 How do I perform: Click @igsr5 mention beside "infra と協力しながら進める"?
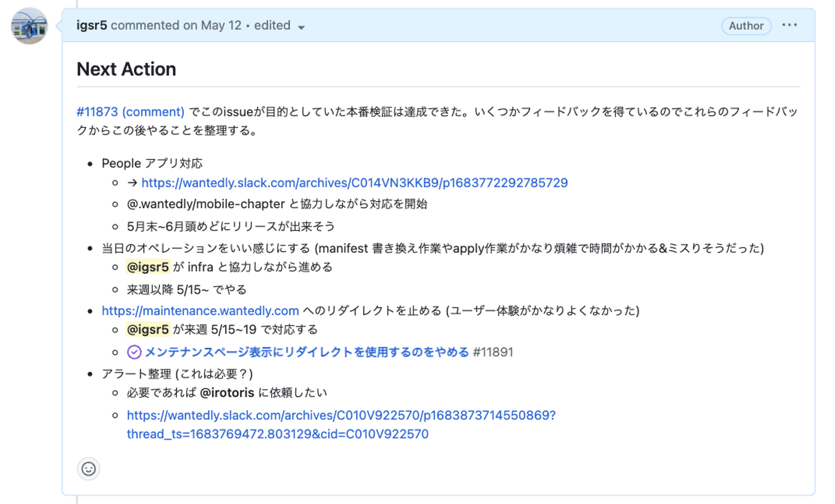point(148,267)
